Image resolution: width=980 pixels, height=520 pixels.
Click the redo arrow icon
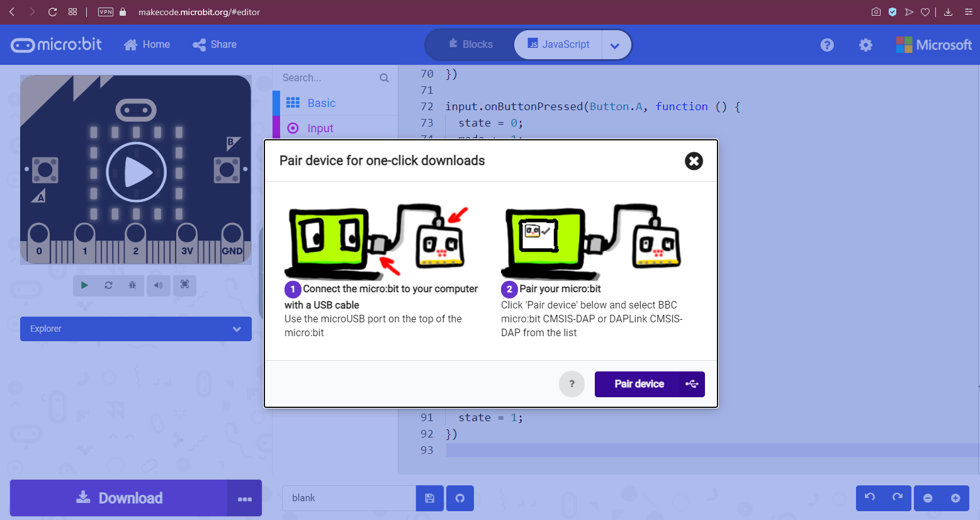898,498
